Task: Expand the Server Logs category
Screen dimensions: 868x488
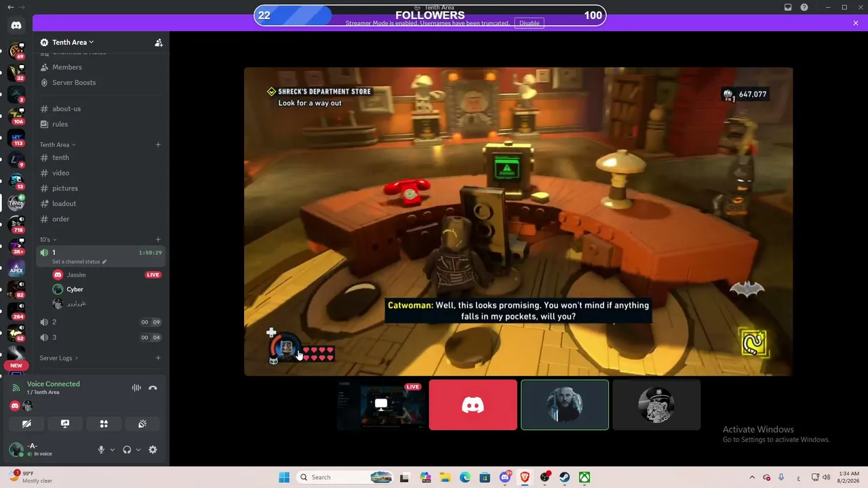Action: [x=58, y=358]
